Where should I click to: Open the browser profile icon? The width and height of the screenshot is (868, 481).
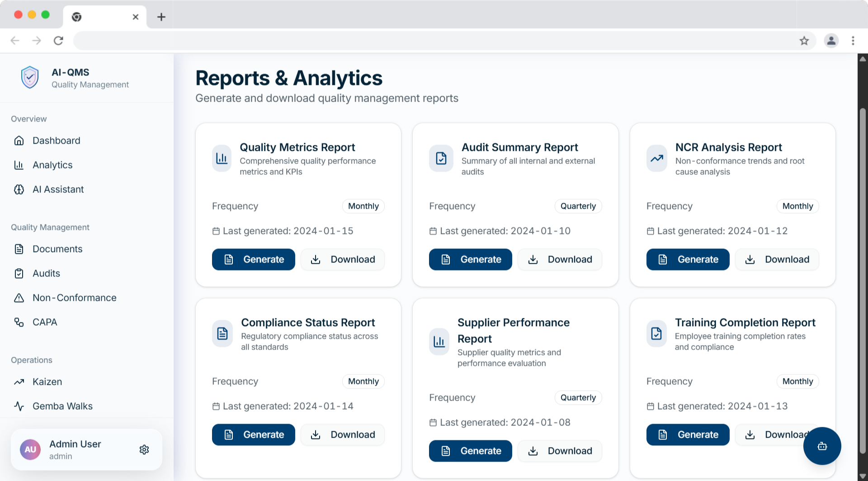[831, 41]
